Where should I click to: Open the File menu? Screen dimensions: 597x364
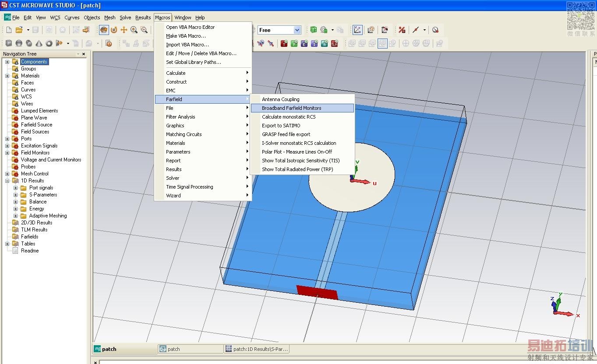[16, 17]
